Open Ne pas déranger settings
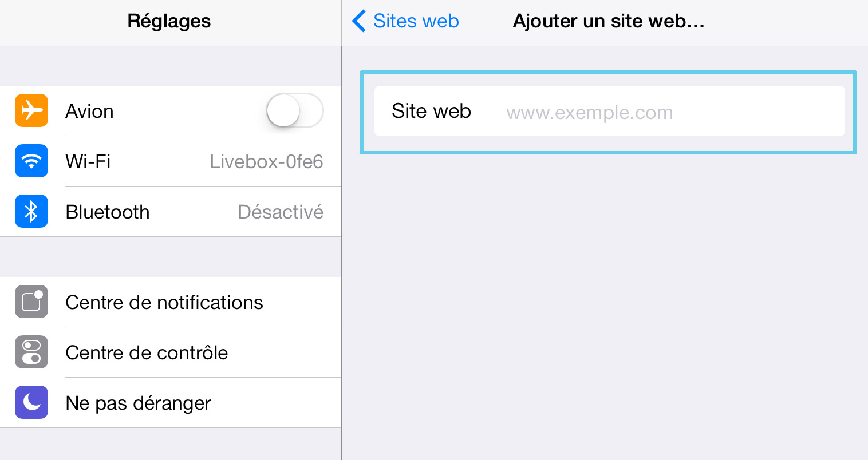Screen dimensions: 868x460 tap(171, 403)
